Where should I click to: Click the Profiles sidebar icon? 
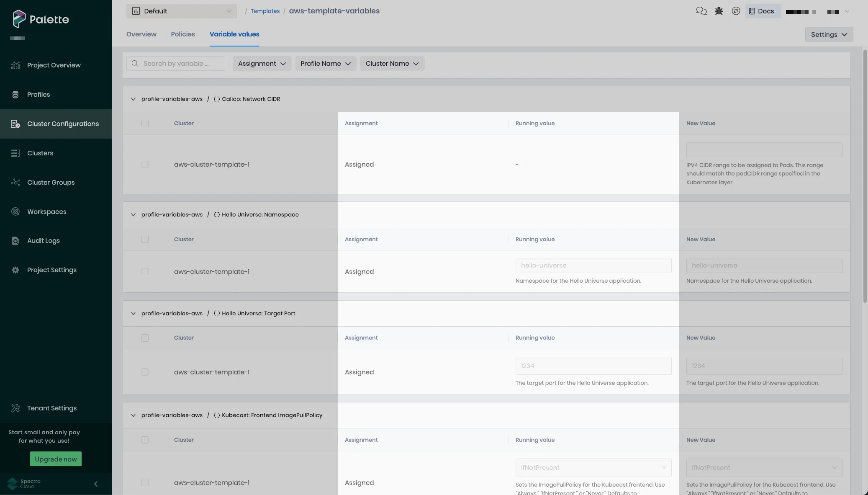click(x=15, y=95)
